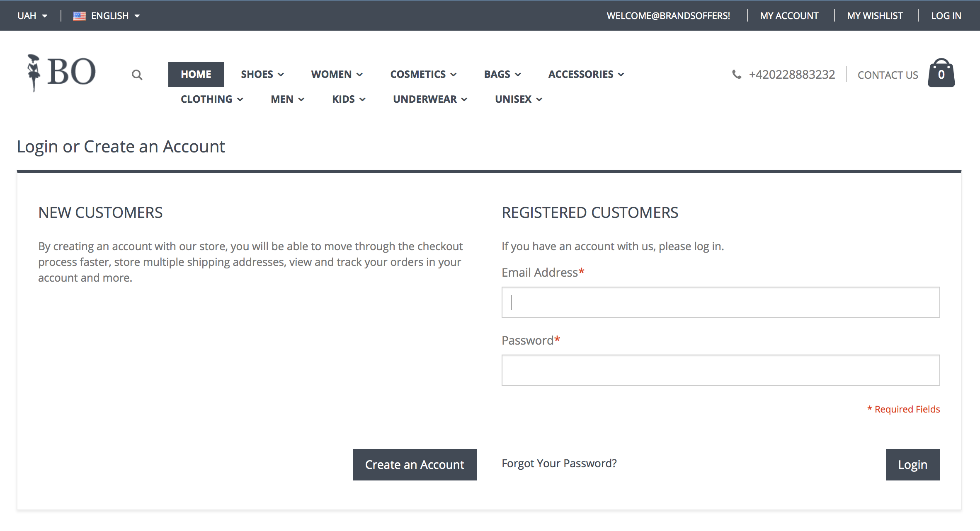Open the KIDS category menu
The image size is (980, 531).
349,99
